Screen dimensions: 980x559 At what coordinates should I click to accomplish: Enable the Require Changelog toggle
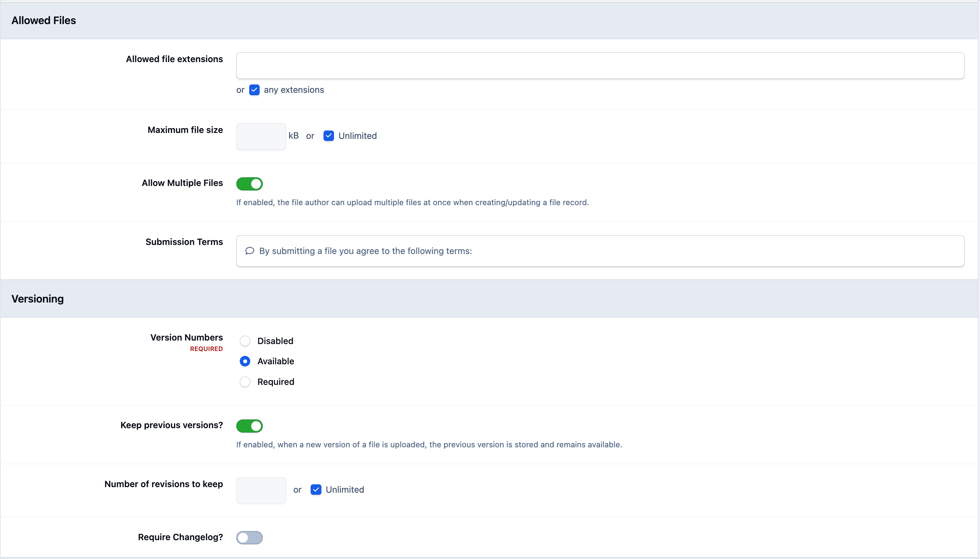(249, 538)
